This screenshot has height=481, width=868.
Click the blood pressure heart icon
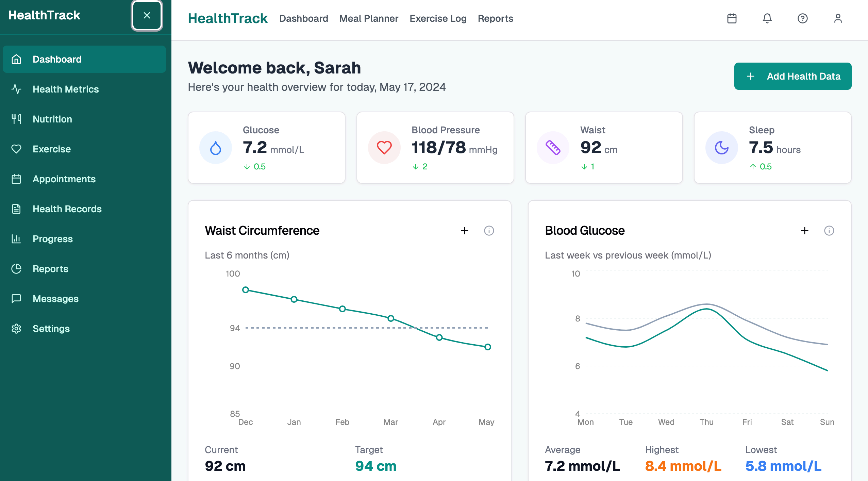[384, 148]
